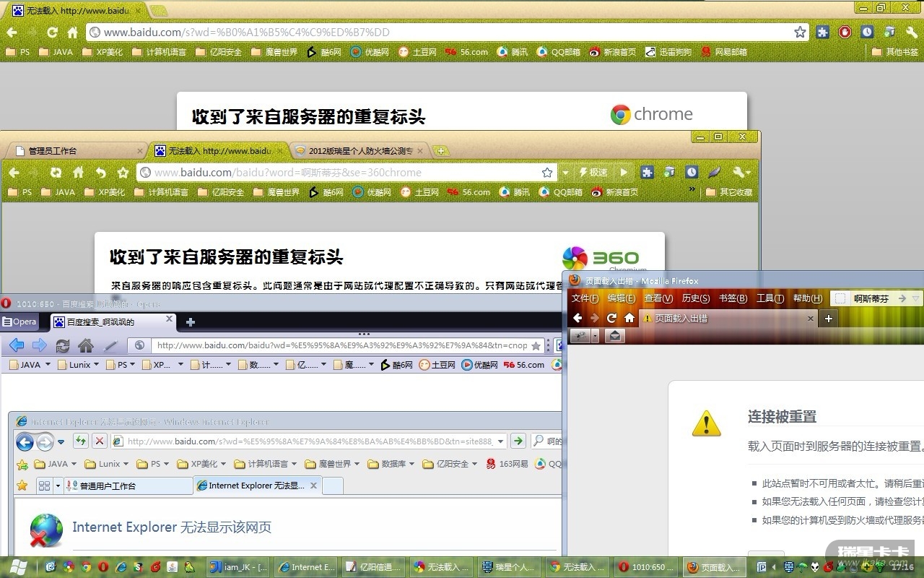Open 文件(F) menu in Firefox

[585, 298]
